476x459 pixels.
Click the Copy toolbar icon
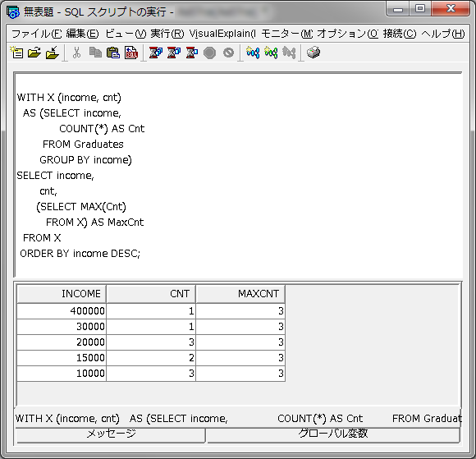pos(95,53)
